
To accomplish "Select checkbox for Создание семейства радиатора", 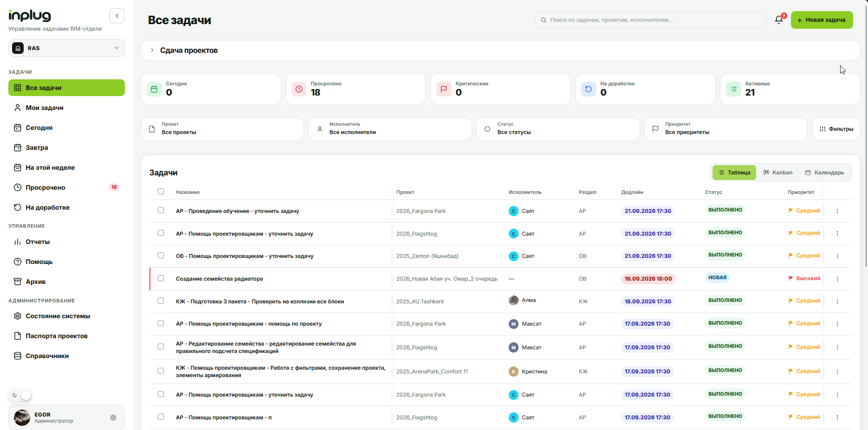I will pos(161,278).
